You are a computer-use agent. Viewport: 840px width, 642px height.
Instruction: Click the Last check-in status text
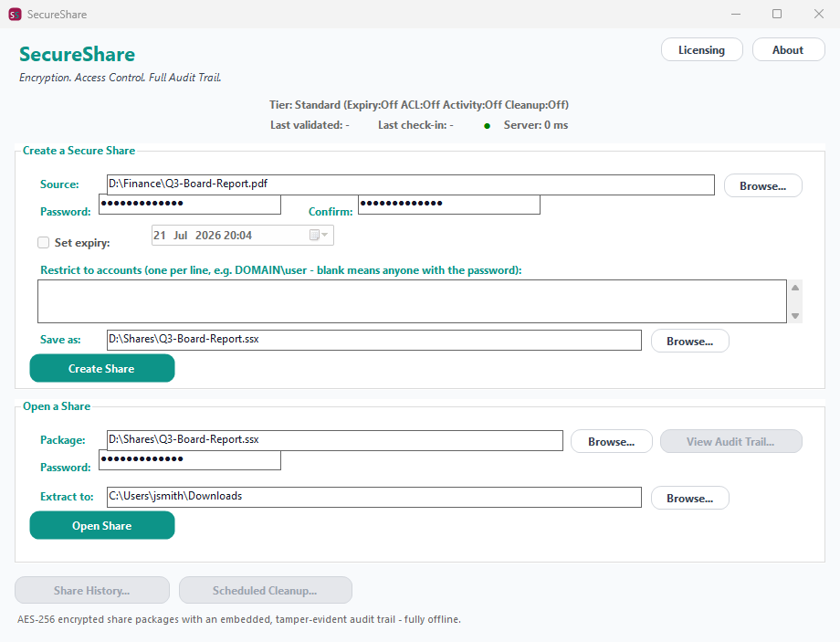[x=415, y=125]
